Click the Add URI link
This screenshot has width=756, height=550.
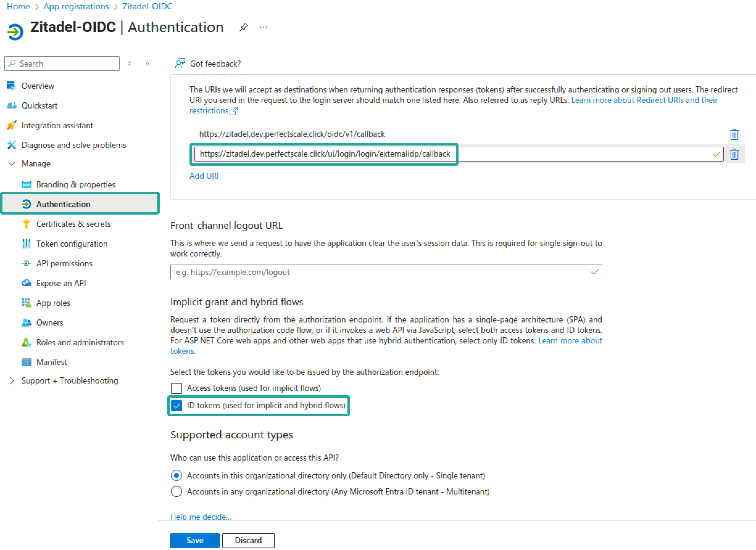tap(204, 176)
